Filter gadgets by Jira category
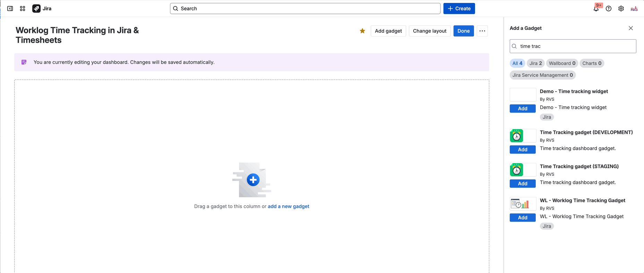Viewport: 644px width, 273px height. pos(535,63)
